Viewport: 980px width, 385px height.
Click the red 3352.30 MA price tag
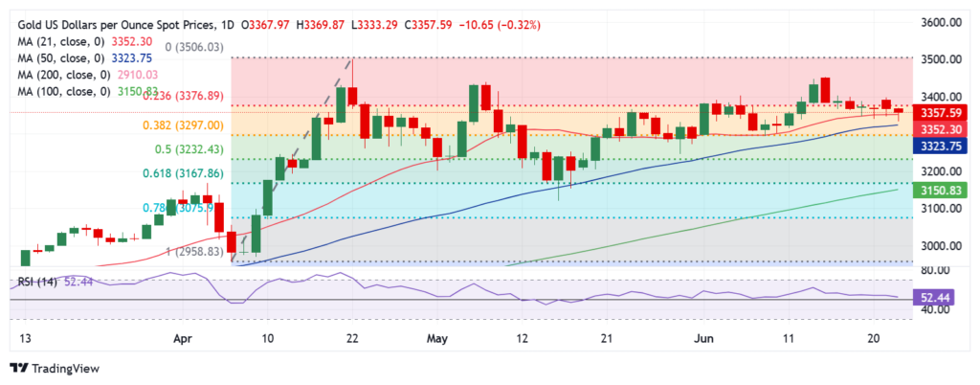coord(941,128)
